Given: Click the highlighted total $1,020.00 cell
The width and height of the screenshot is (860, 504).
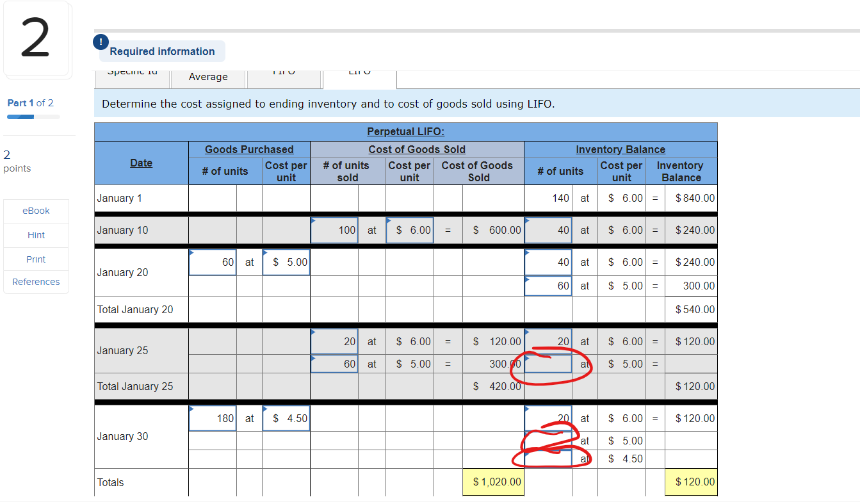Looking at the screenshot, I should pyautogui.click(x=493, y=482).
